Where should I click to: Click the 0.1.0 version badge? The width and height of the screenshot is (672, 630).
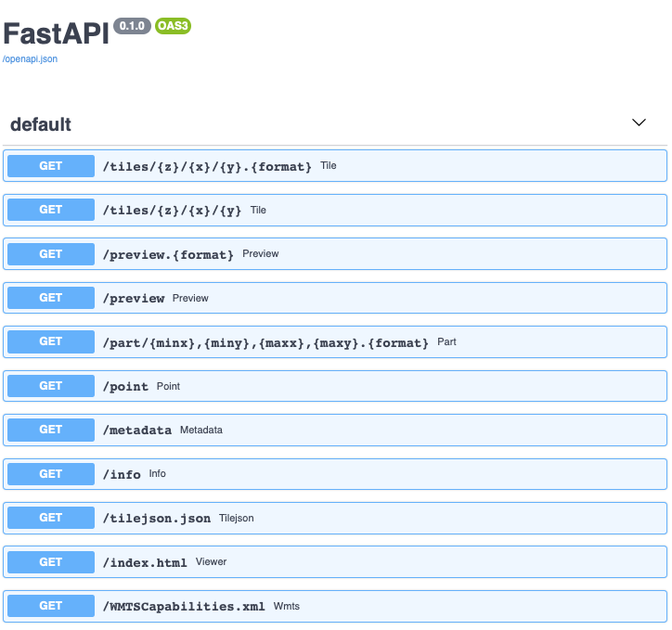132,26
